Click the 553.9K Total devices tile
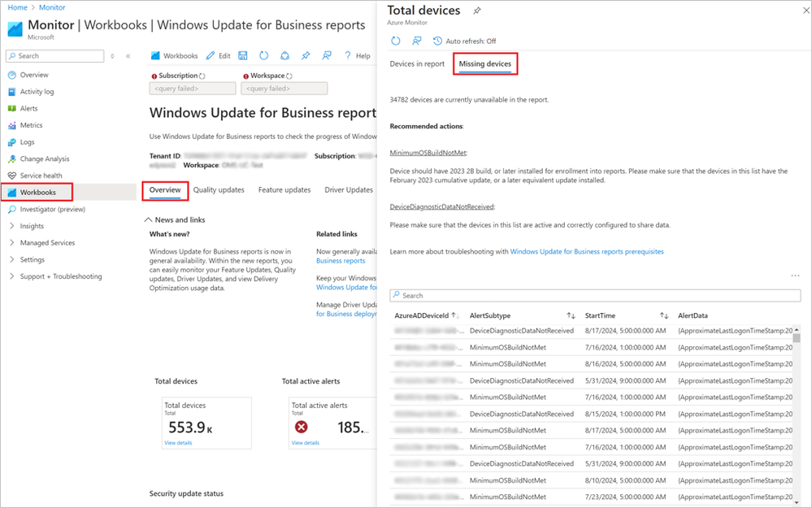This screenshot has width=812, height=508. pyautogui.click(x=206, y=423)
